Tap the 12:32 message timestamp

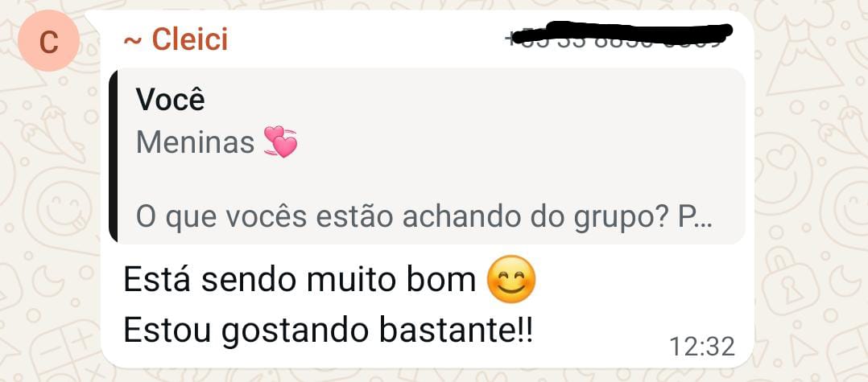pos(702,347)
